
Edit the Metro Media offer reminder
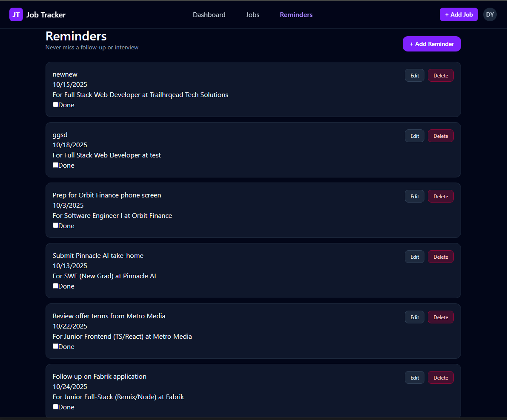[414, 317]
